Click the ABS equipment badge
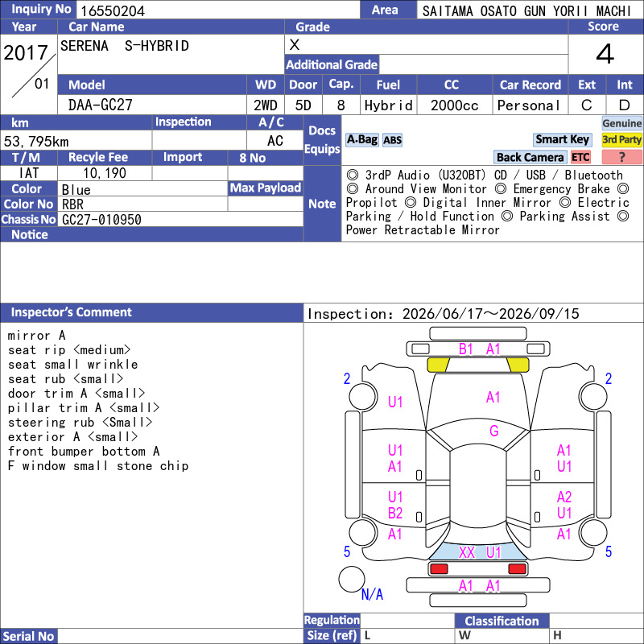The width and height of the screenshot is (644, 644). [392, 140]
